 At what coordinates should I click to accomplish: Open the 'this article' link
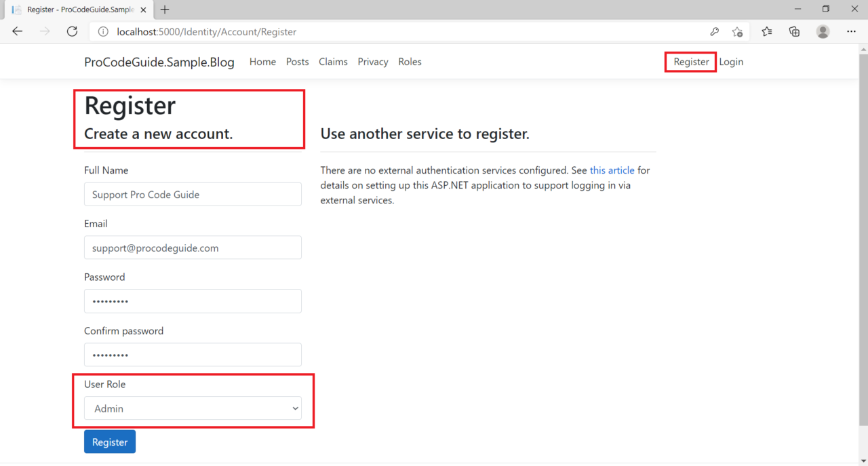click(612, 170)
